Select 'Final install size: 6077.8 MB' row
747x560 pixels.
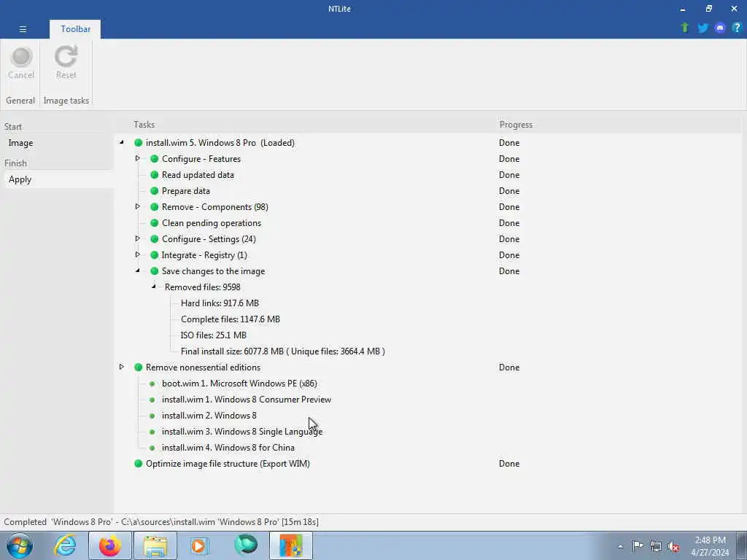point(282,351)
